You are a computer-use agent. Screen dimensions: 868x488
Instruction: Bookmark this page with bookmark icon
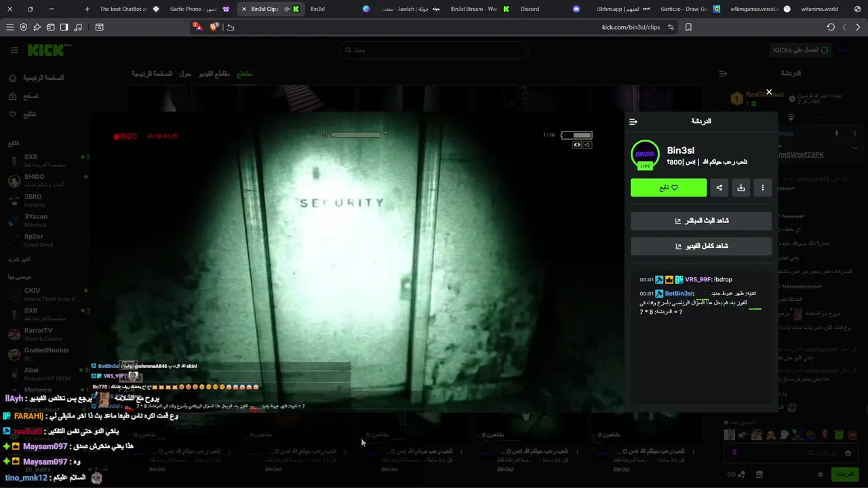pos(688,27)
